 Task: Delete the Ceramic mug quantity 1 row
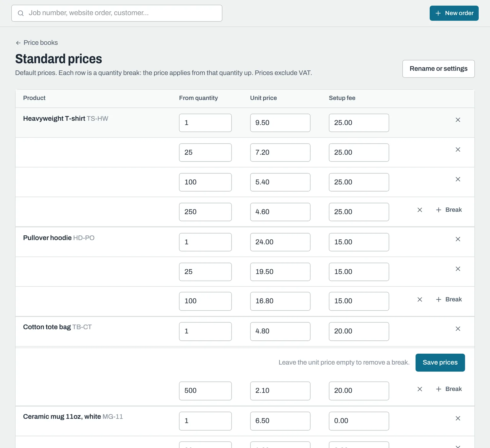458,418
